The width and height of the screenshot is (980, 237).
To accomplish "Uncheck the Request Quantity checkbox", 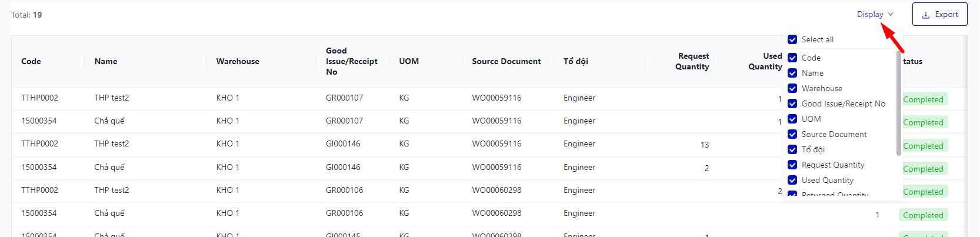I will point(792,165).
